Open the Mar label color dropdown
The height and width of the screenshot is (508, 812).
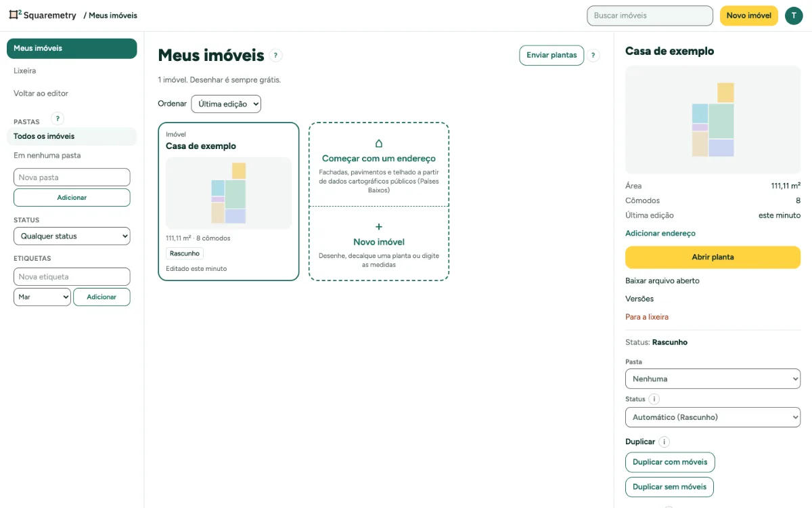[42, 297]
